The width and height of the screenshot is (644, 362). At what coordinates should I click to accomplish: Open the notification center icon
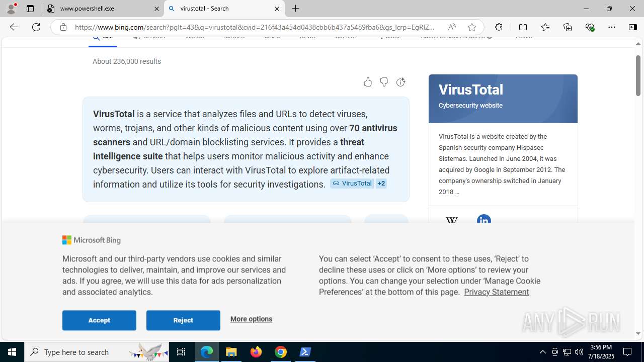(627, 352)
